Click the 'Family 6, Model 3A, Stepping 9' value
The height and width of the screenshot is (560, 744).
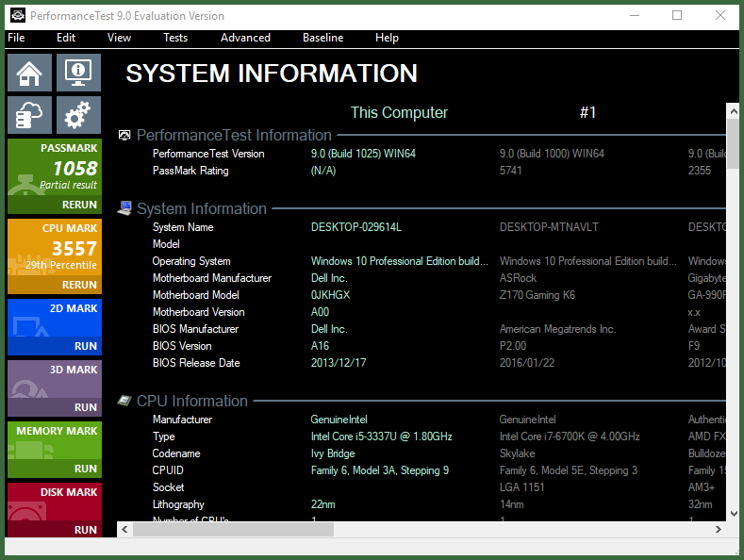click(x=380, y=470)
